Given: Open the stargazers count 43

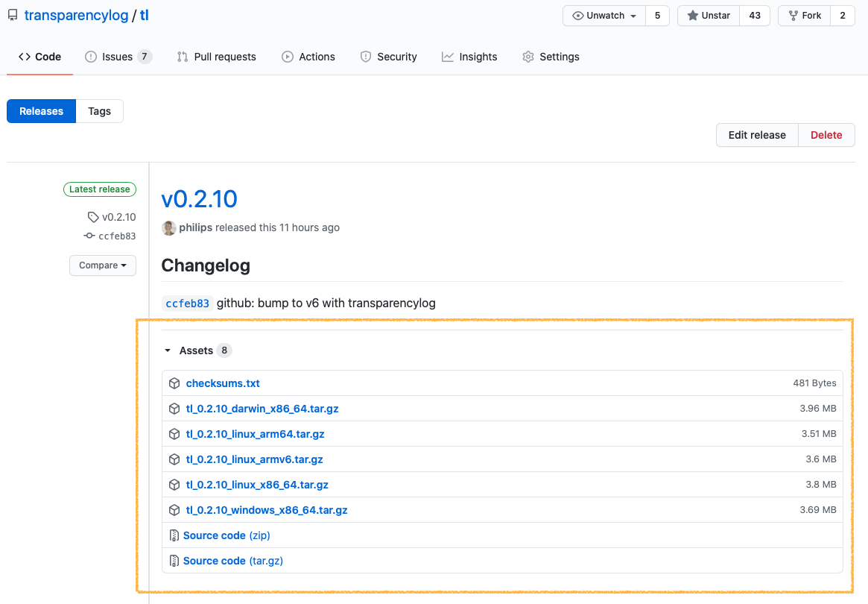Looking at the screenshot, I should pos(755,16).
